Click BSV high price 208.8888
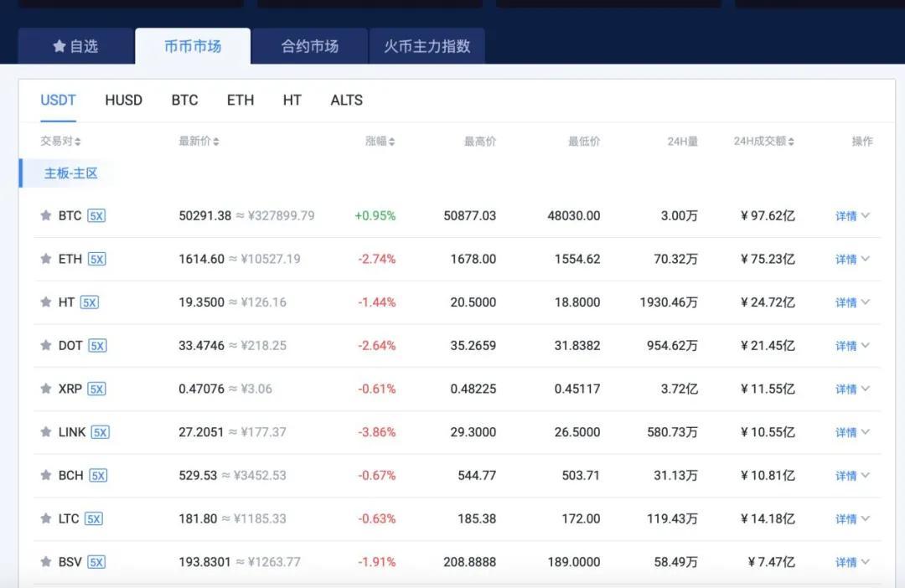 pos(470,562)
